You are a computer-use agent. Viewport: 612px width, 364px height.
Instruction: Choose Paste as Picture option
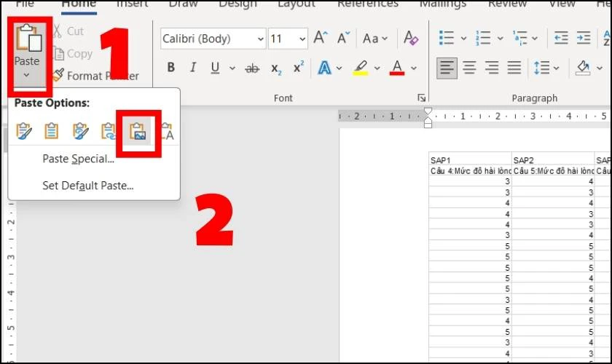point(138,131)
